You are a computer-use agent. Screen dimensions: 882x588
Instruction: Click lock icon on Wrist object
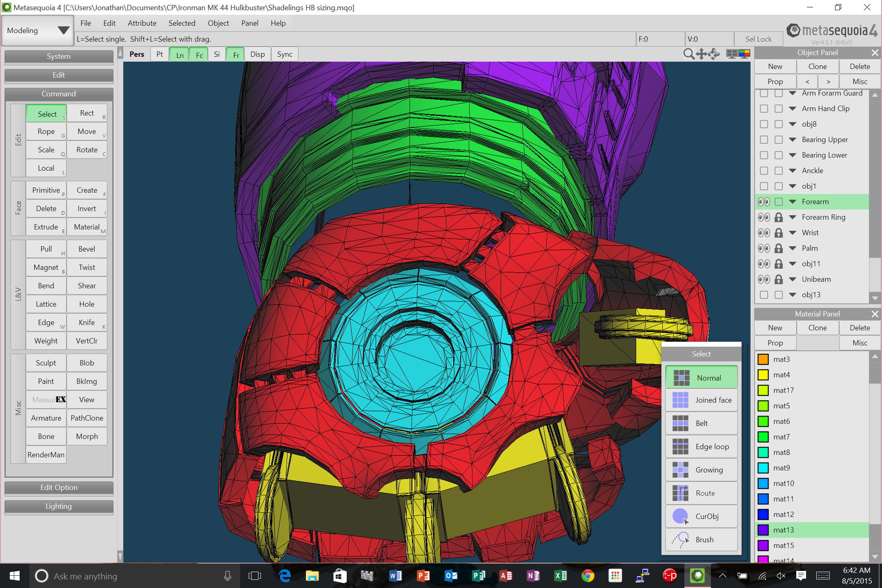[x=779, y=233]
